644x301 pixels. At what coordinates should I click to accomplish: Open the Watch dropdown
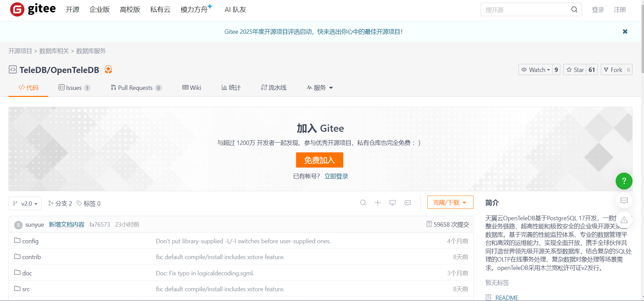(535, 70)
